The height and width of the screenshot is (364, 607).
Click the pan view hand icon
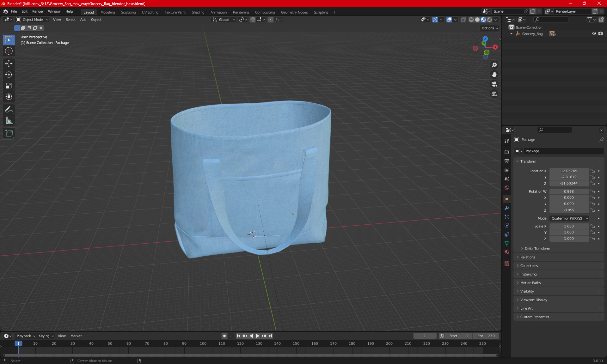[x=494, y=75]
